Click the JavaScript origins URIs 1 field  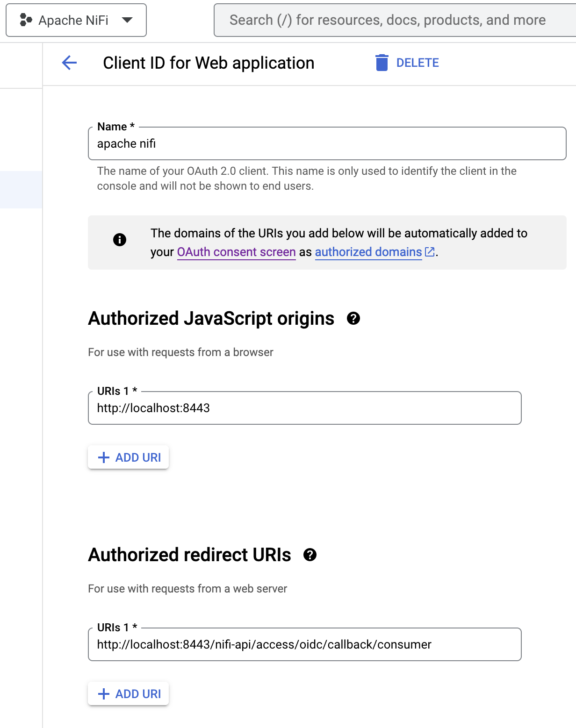click(304, 408)
